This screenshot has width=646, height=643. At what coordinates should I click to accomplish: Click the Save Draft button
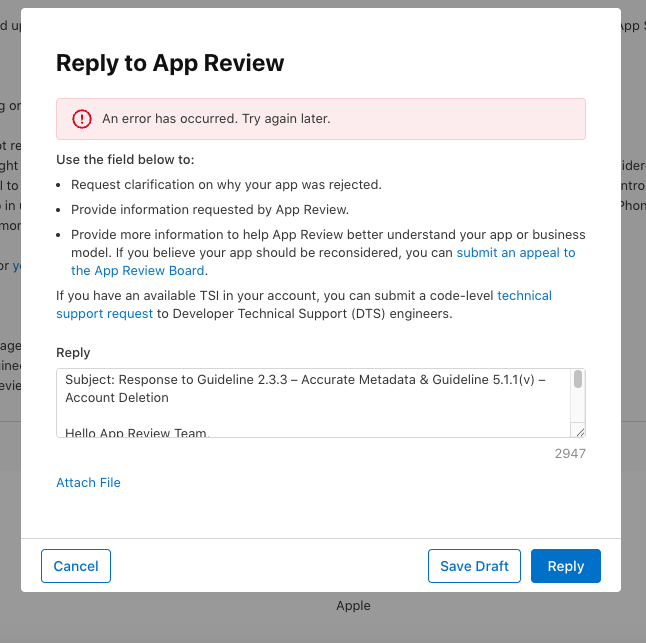pos(474,566)
